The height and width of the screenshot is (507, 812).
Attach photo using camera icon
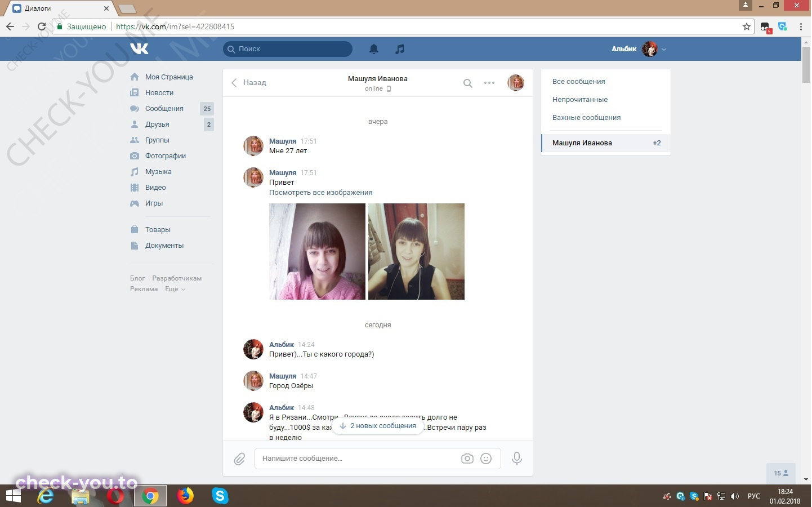pos(467,459)
